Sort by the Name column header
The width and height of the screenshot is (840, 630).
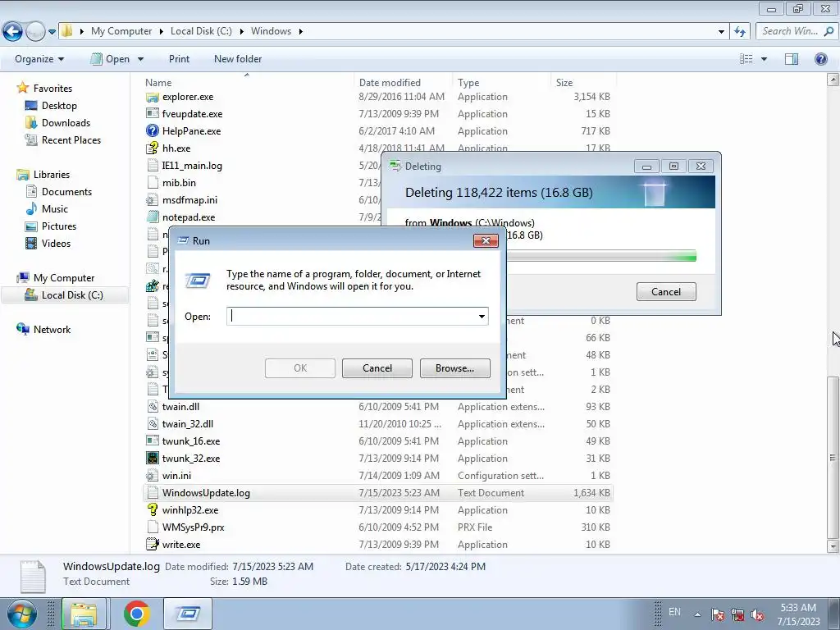click(x=158, y=83)
